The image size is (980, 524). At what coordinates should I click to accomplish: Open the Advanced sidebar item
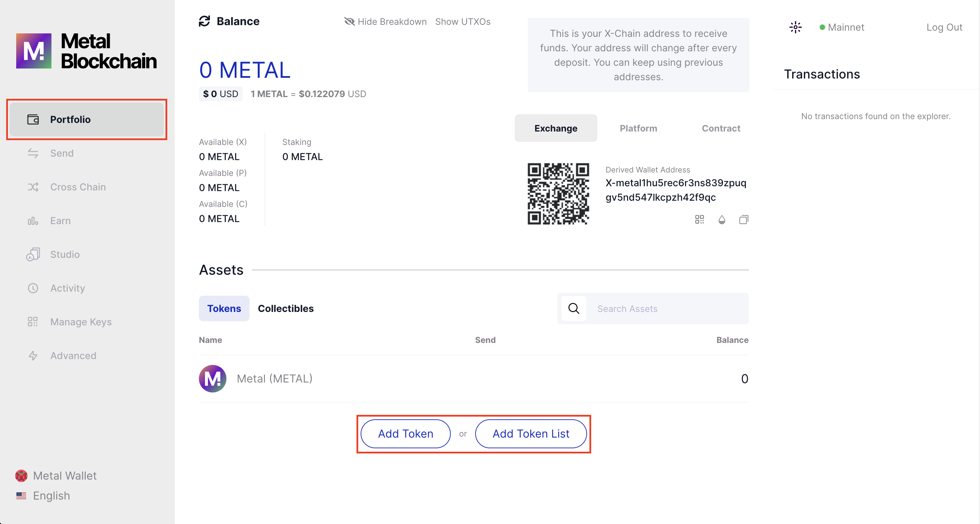pyautogui.click(x=73, y=355)
